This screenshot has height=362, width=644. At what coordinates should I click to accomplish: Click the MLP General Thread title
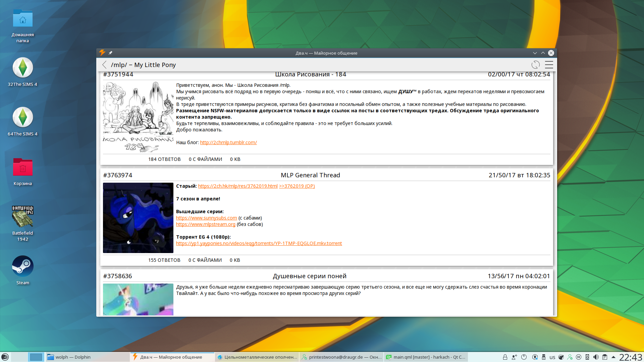coord(310,175)
